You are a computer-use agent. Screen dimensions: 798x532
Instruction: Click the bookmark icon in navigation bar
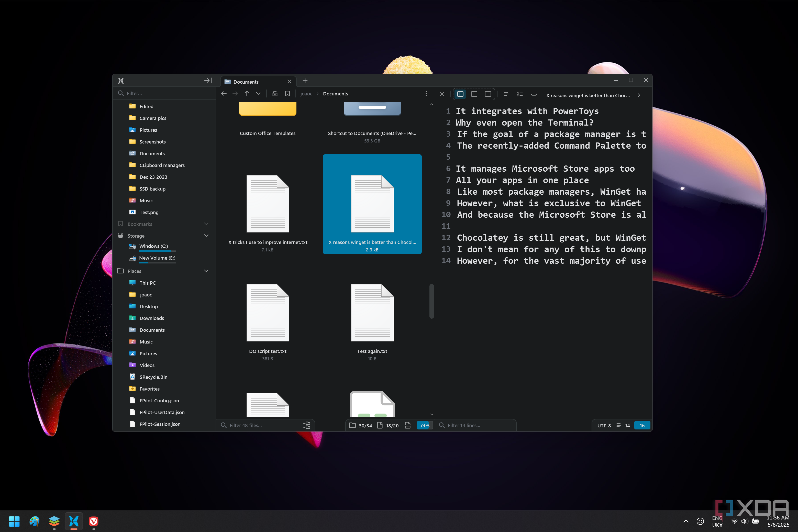[x=287, y=94]
